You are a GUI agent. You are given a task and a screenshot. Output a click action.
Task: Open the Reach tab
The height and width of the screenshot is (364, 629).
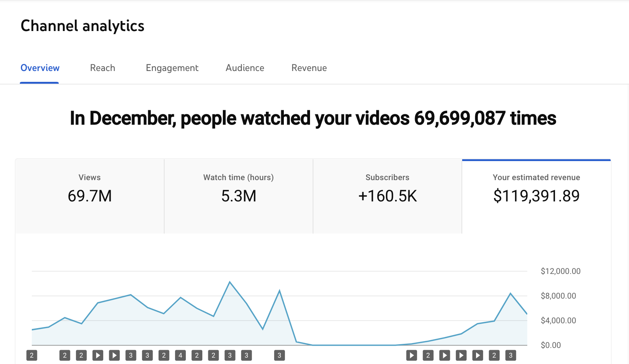[102, 68]
